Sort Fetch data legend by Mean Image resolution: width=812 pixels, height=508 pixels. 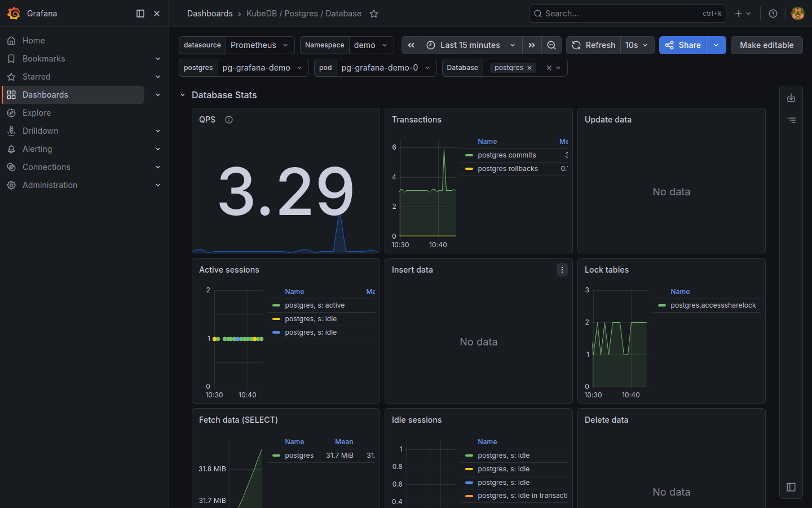(344, 442)
